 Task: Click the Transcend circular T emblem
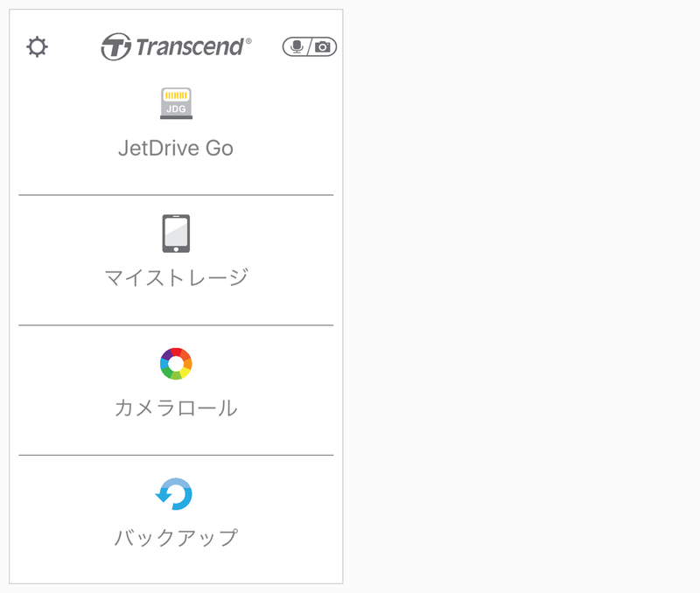coord(116,46)
